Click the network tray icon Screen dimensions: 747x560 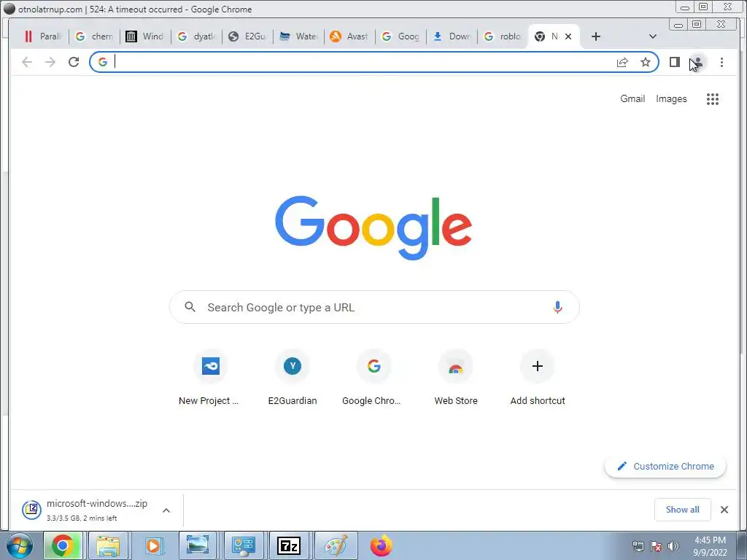click(638, 546)
